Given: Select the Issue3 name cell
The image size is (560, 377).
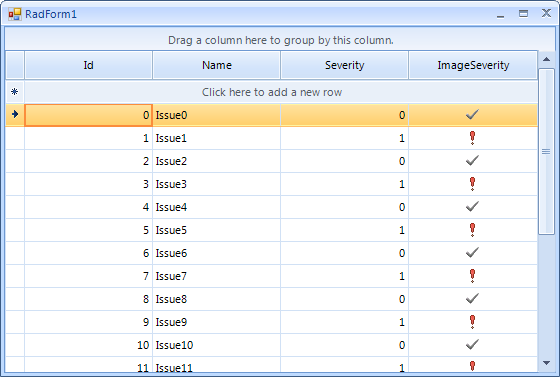Looking at the screenshot, I should [216, 184].
